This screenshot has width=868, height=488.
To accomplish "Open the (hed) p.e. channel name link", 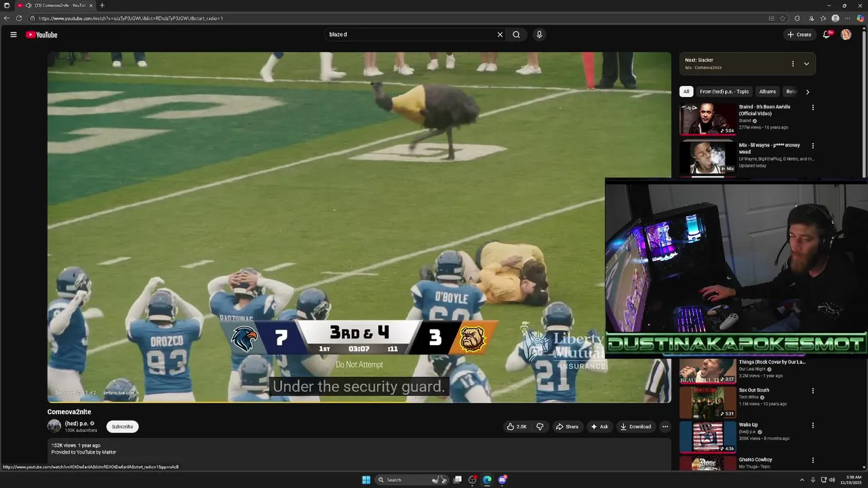I will [77, 424].
